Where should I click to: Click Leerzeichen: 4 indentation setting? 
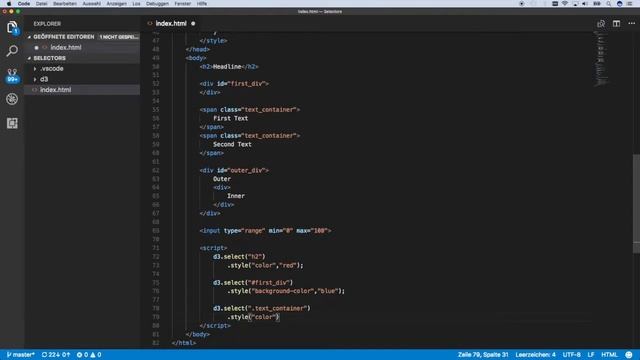535,355
